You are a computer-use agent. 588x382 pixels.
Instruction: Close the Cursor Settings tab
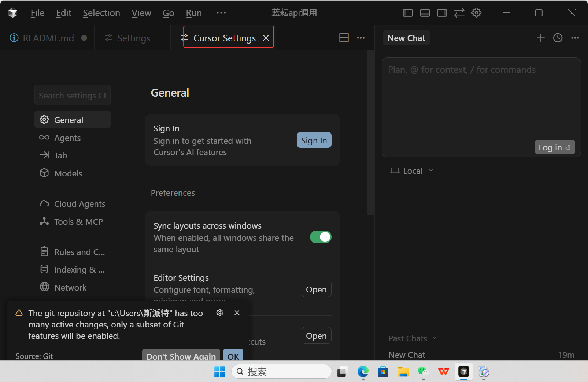coord(266,38)
